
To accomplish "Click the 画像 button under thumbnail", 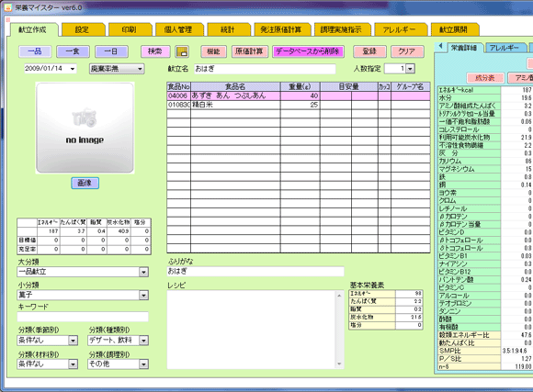I will [85, 183].
